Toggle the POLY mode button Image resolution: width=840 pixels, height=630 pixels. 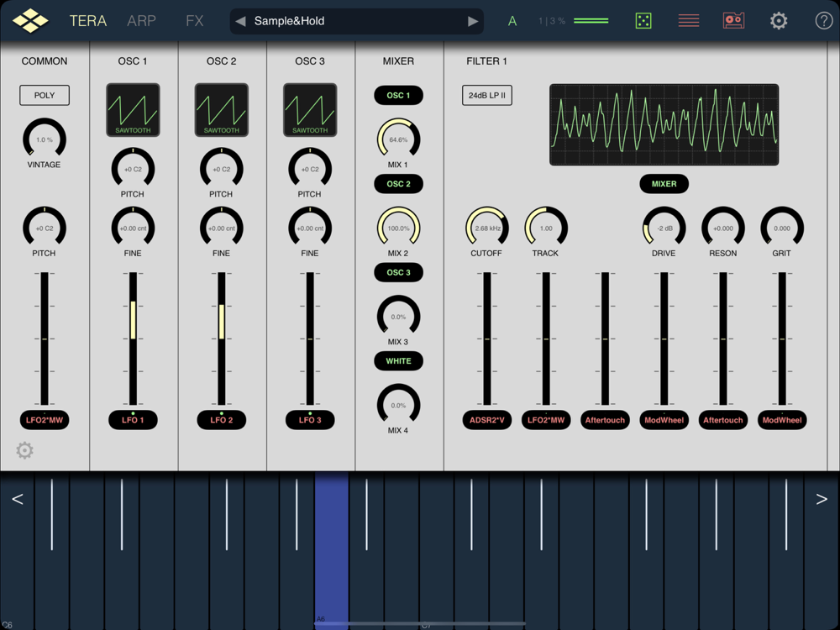(x=45, y=96)
